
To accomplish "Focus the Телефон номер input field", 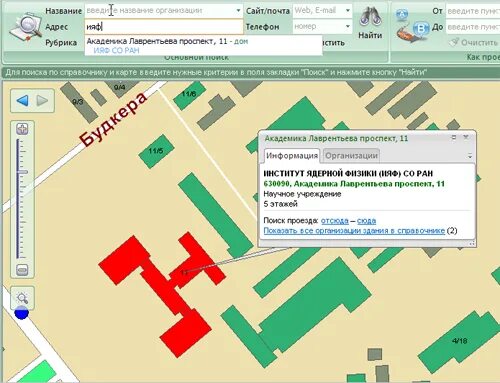I will [322, 26].
